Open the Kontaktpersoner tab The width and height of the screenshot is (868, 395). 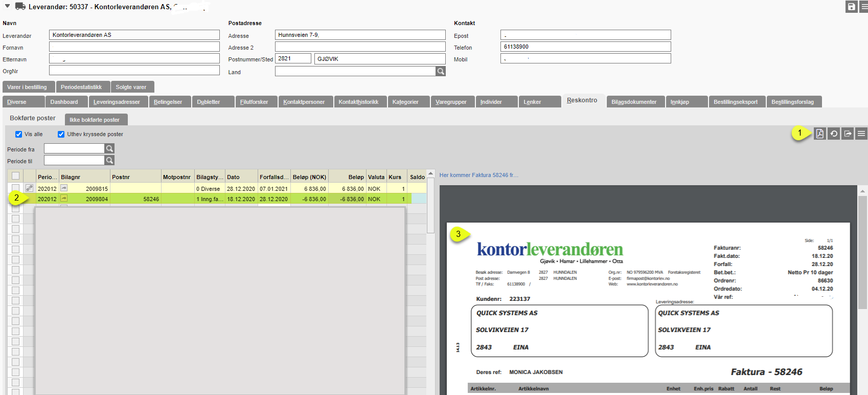[x=306, y=102]
